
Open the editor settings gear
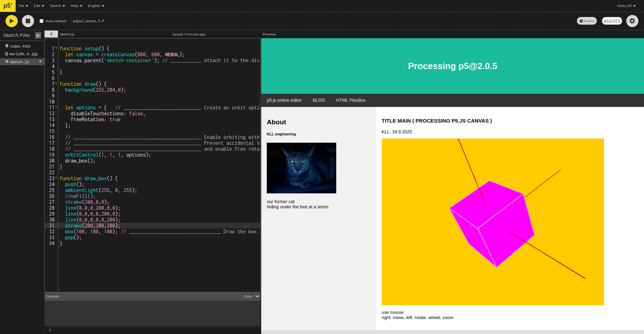[x=632, y=21]
